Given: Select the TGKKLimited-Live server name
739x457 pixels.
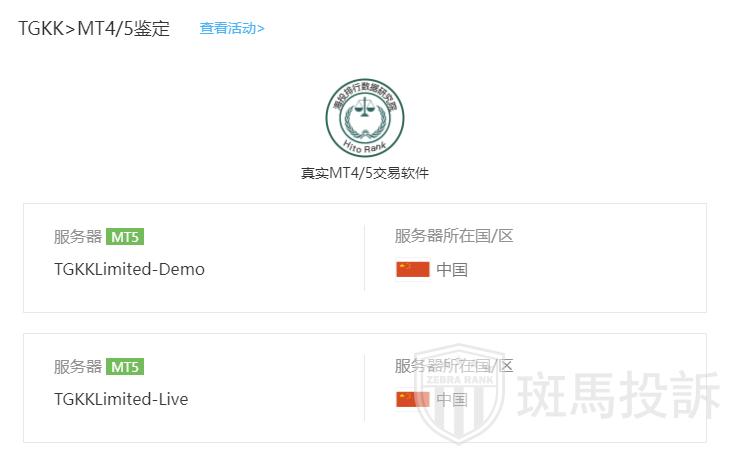Looking at the screenshot, I should pos(121,399).
